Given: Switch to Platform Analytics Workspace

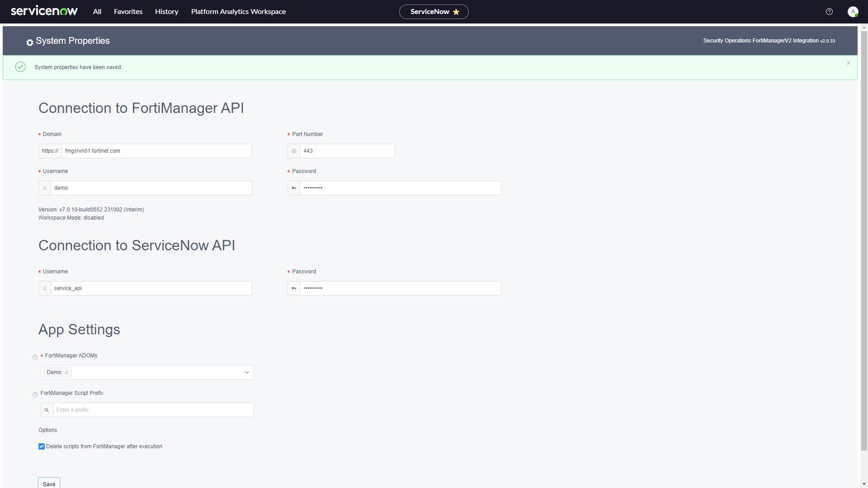Looking at the screenshot, I should (x=238, y=12).
